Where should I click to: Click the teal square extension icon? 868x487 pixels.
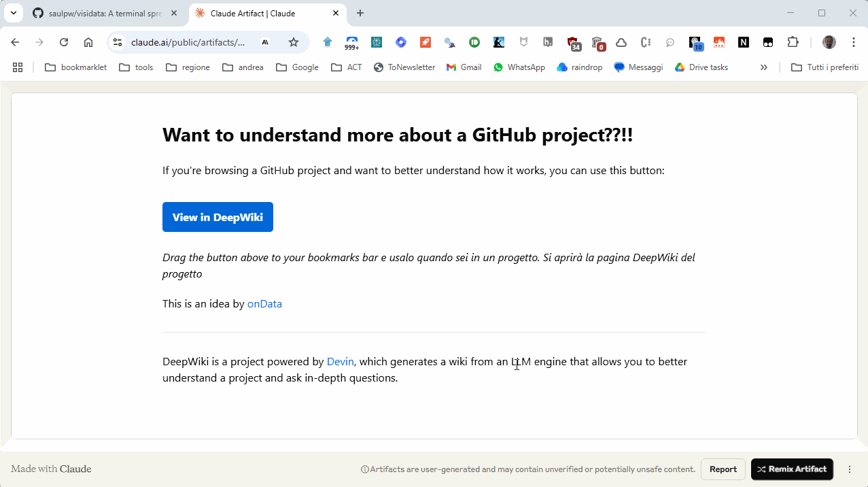(377, 42)
